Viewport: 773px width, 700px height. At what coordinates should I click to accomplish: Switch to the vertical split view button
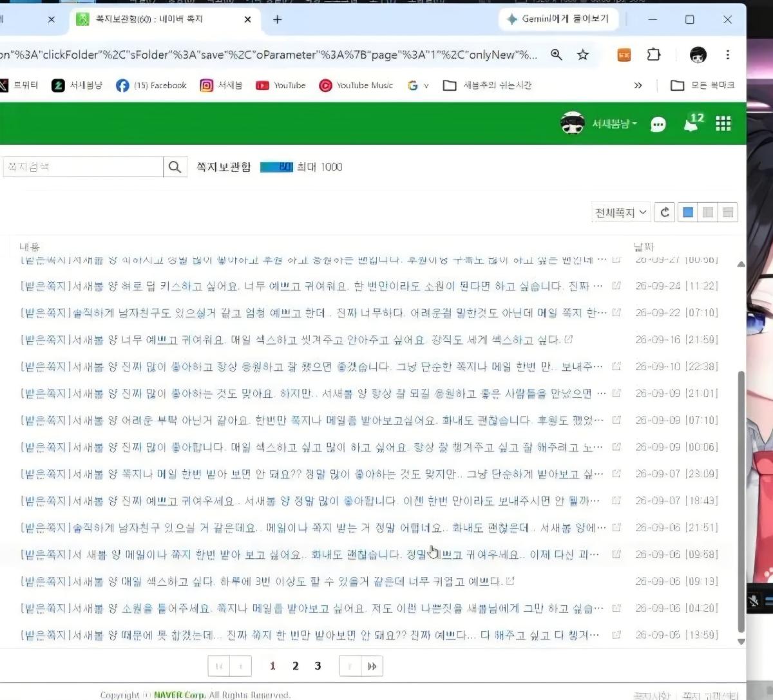point(708,212)
